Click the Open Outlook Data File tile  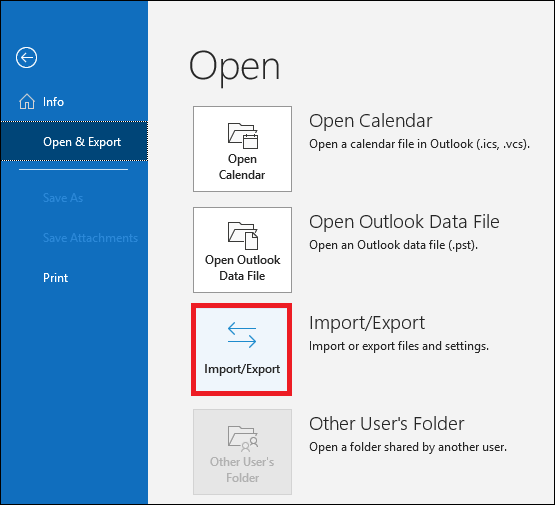tap(242, 250)
